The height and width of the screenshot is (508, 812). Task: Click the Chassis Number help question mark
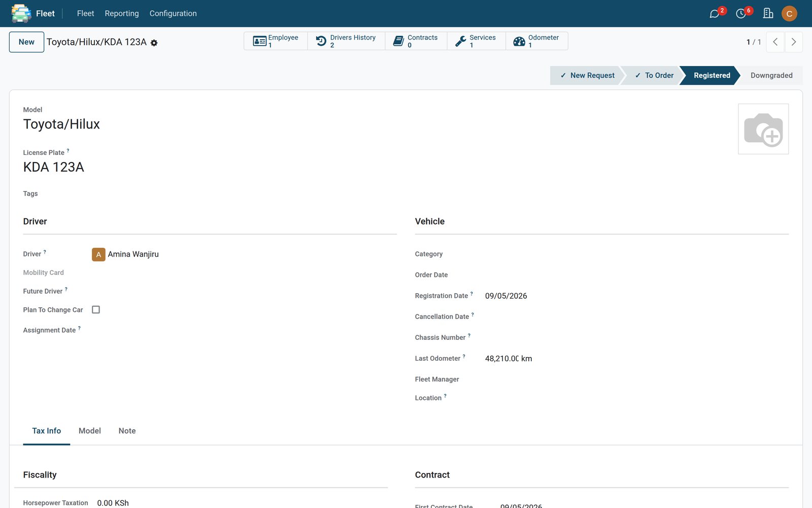(469, 335)
